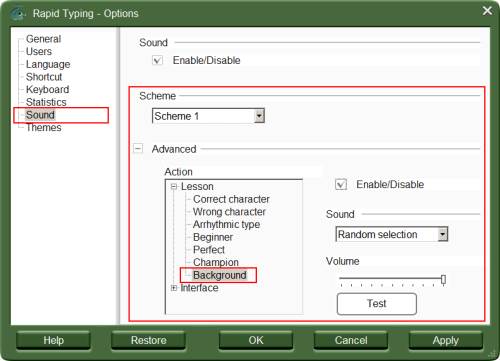Select Lesson in the Action tree
Screen dimensions: 500x361
[197, 187]
